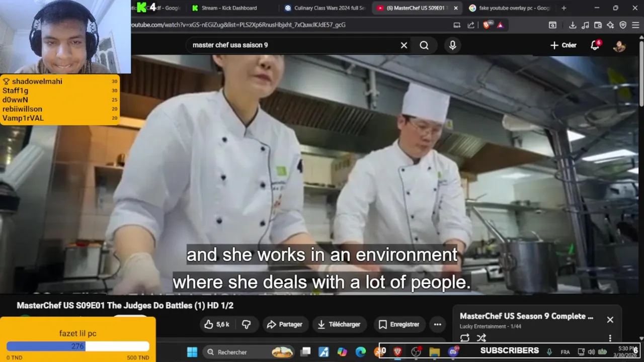This screenshot has height=362, width=644.
Task: Close the MasterChef US S09E01 tab
Action: pyautogui.click(x=456, y=8)
